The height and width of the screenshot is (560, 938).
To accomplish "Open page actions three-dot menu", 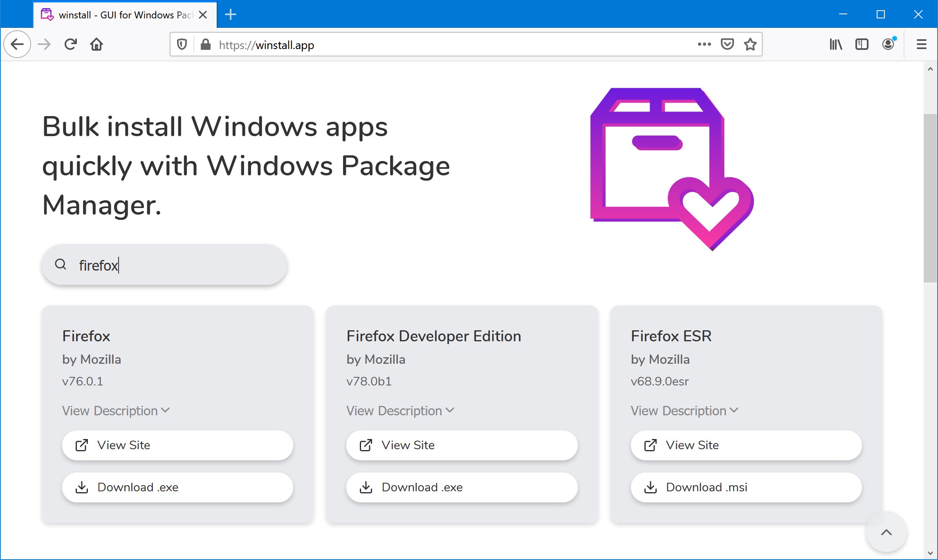I will pyautogui.click(x=704, y=44).
